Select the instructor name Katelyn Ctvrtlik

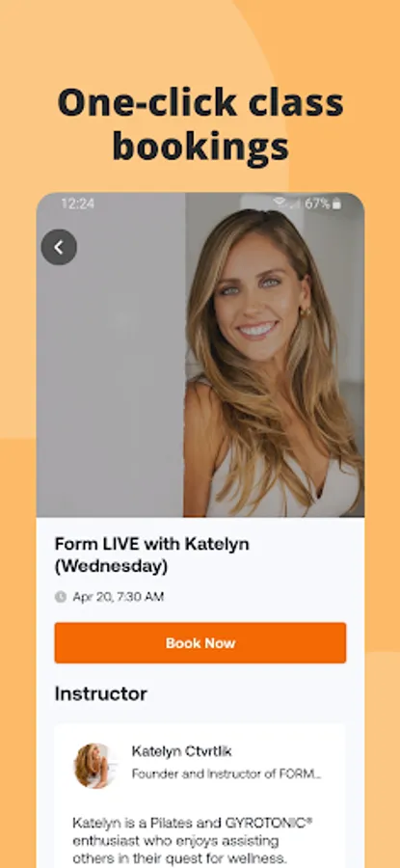click(x=181, y=751)
